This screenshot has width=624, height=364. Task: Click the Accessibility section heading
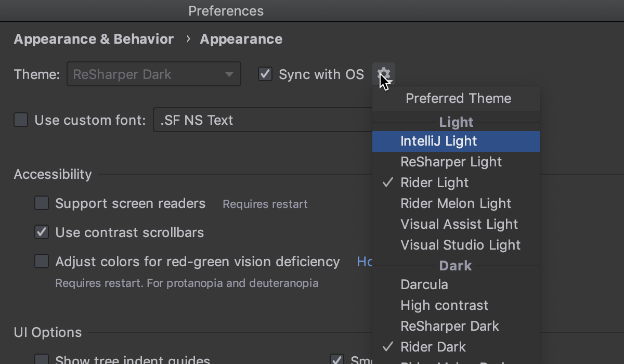click(53, 174)
